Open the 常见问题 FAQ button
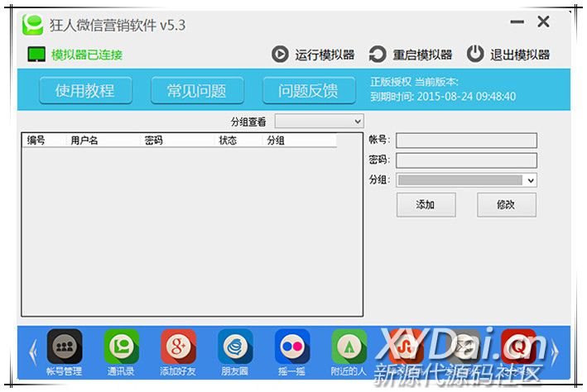This screenshot has height=392, width=587. (x=197, y=90)
